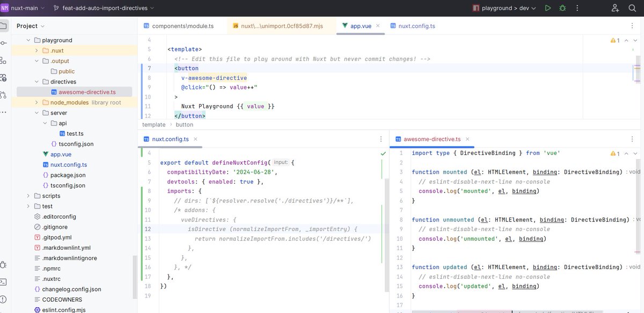Image resolution: width=644 pixels, height=313 pixels.
Task: Collapse the playground folder
Action: tap(28, 40)
